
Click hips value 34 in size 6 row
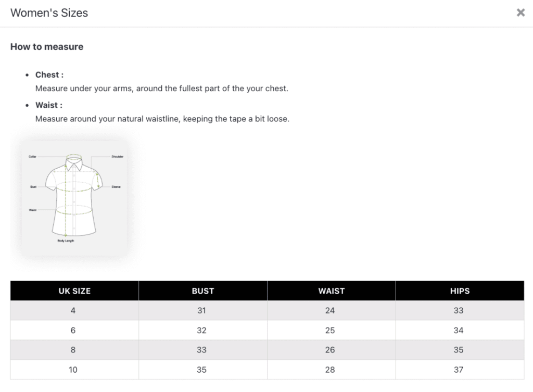pyautogui.click(x=459, y=330)
